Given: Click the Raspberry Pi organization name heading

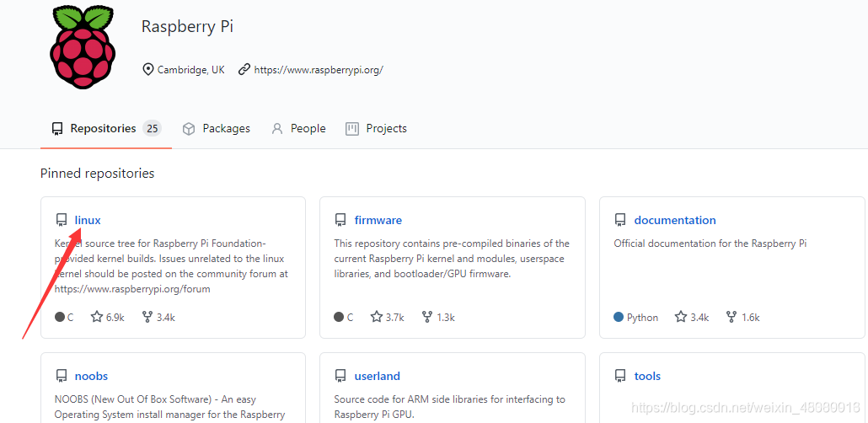Looking at the screenshot, I should [187, 27].
